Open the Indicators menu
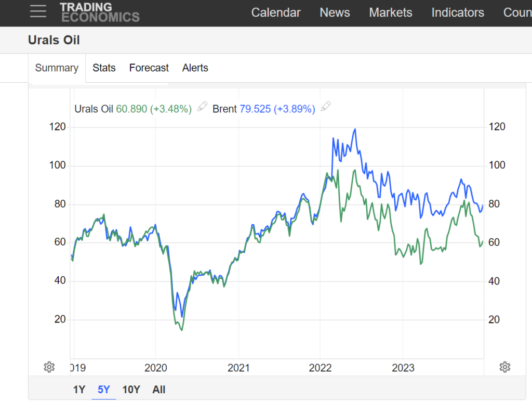This screenshot has width=532, height=414. pyautogui.click(x=457, y=12)
